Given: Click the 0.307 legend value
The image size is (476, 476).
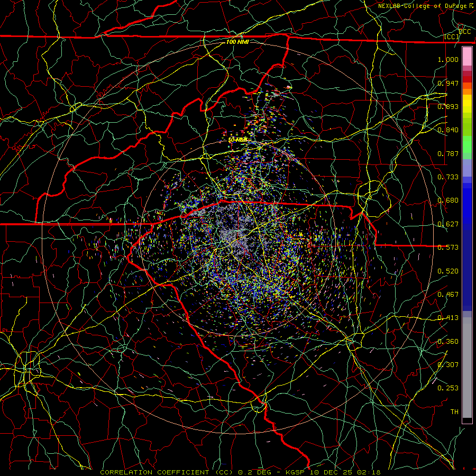Looking at the screenshot, I should click(448, 365).
